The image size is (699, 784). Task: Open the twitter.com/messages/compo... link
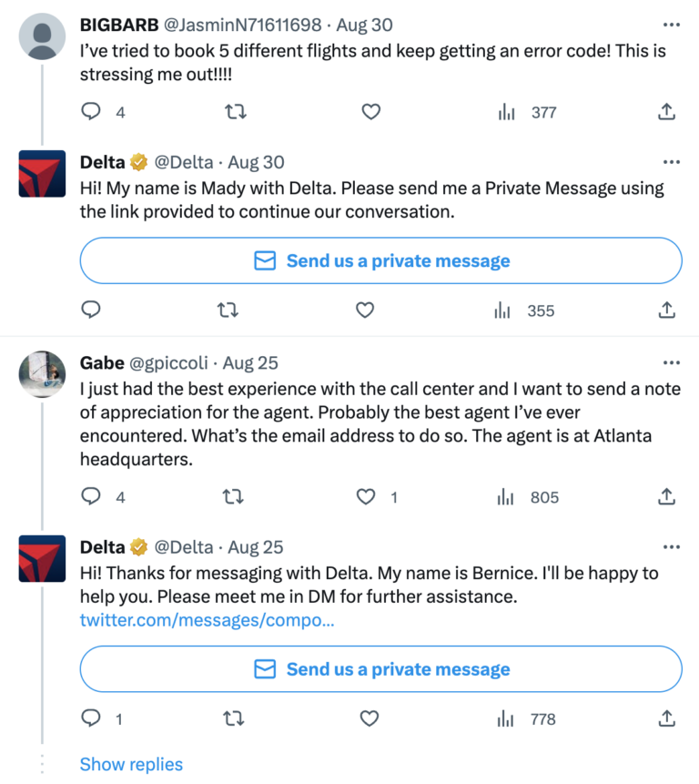207,621
